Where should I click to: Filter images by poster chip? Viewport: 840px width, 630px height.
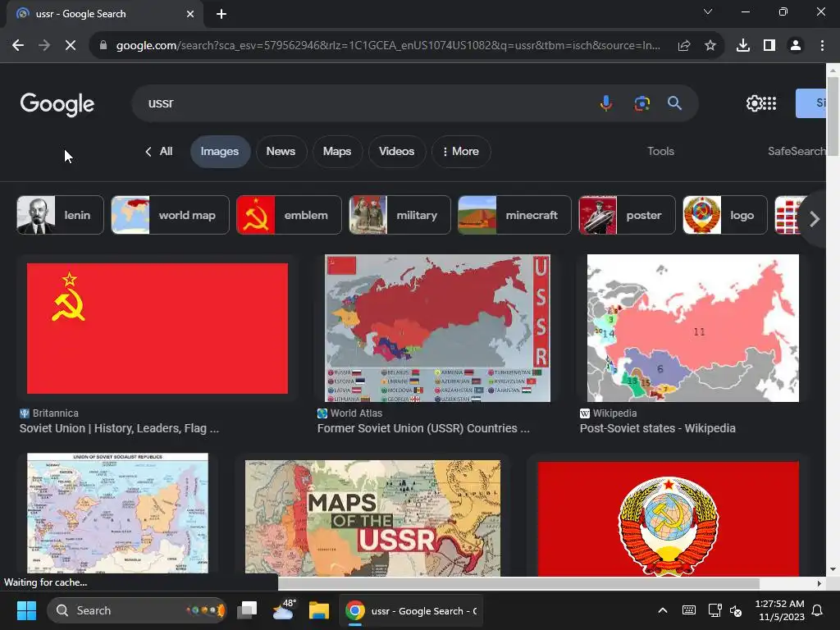tap(627, 215)
